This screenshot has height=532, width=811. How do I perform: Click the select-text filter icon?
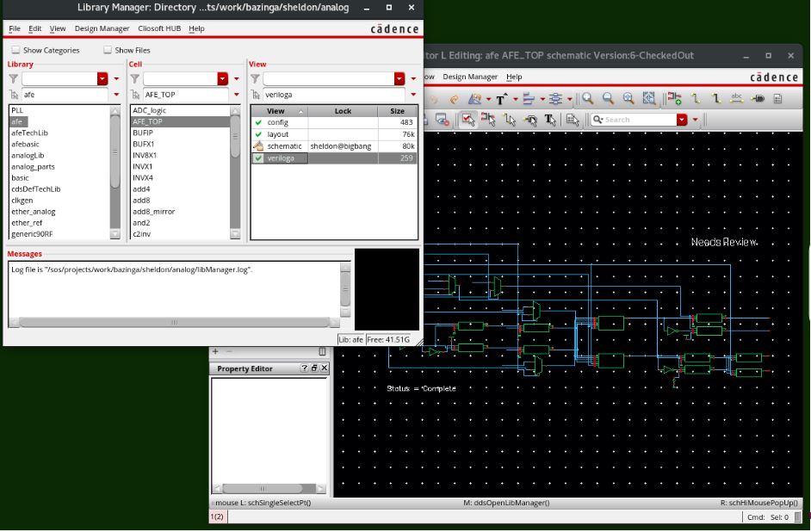pos(550,120)
